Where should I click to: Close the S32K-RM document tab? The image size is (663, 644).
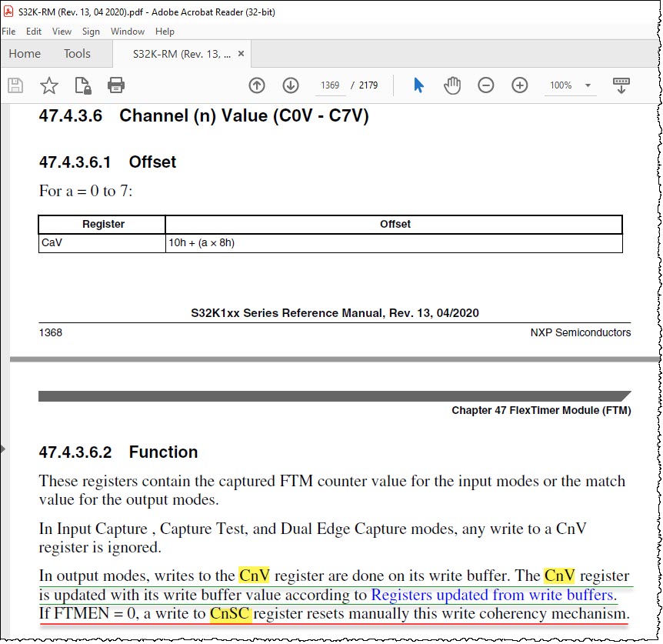pyautogui.click(x=241, y=54)
